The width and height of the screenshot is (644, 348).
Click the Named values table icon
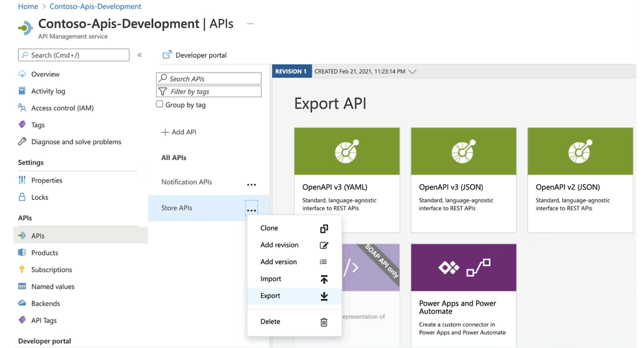pos(22,286)
